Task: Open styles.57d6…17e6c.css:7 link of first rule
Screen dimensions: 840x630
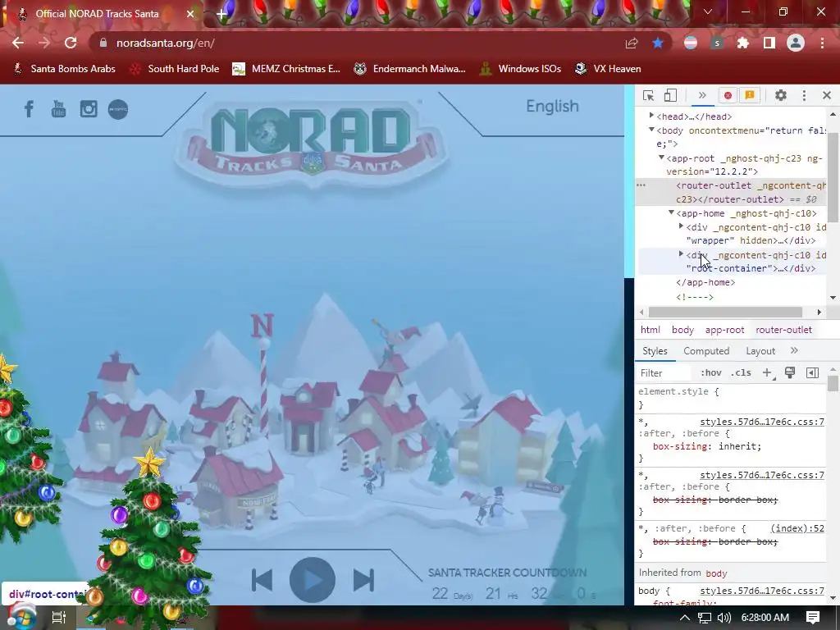Action: click(x=762, y=422)
